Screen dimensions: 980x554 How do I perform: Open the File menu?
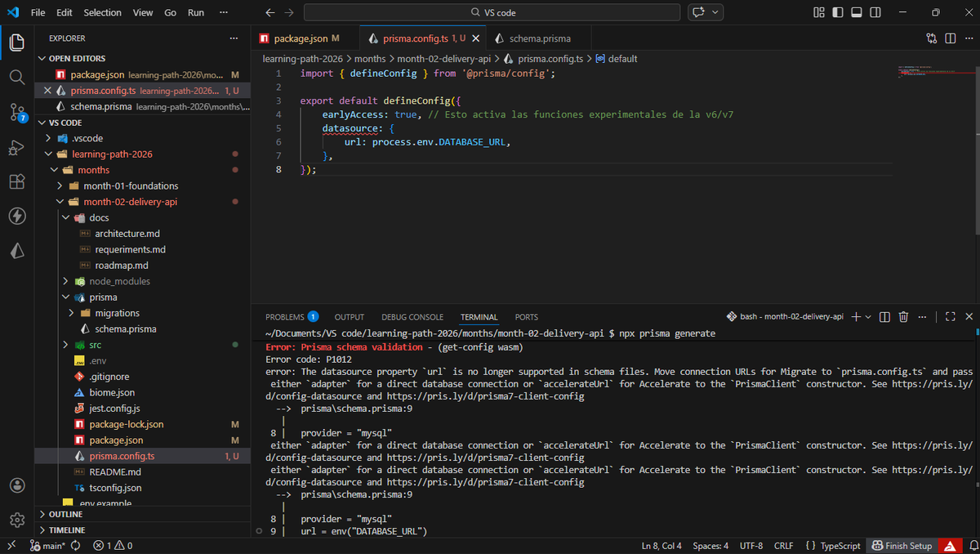pyautogui.click(x=38, y=12)
